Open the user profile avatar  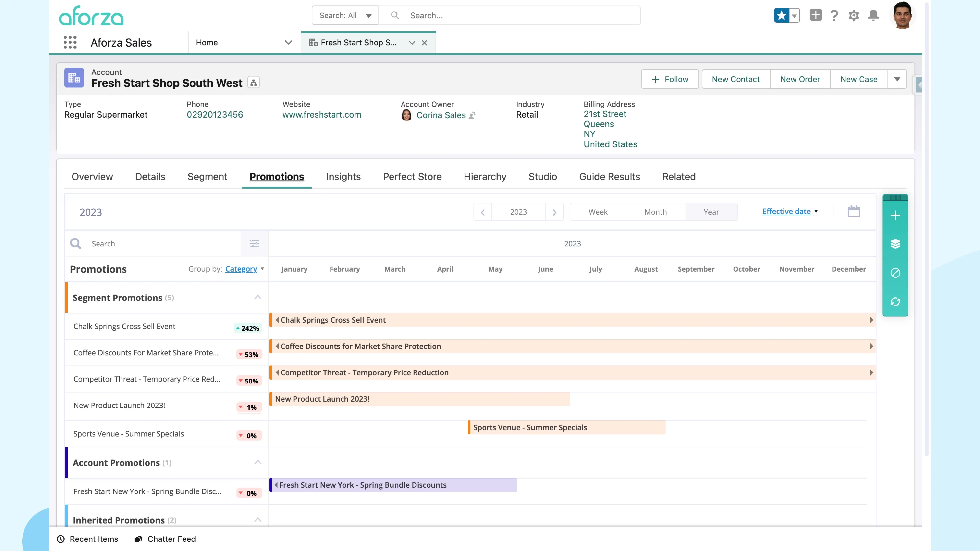pyautogui.click(x=902, y=16)
